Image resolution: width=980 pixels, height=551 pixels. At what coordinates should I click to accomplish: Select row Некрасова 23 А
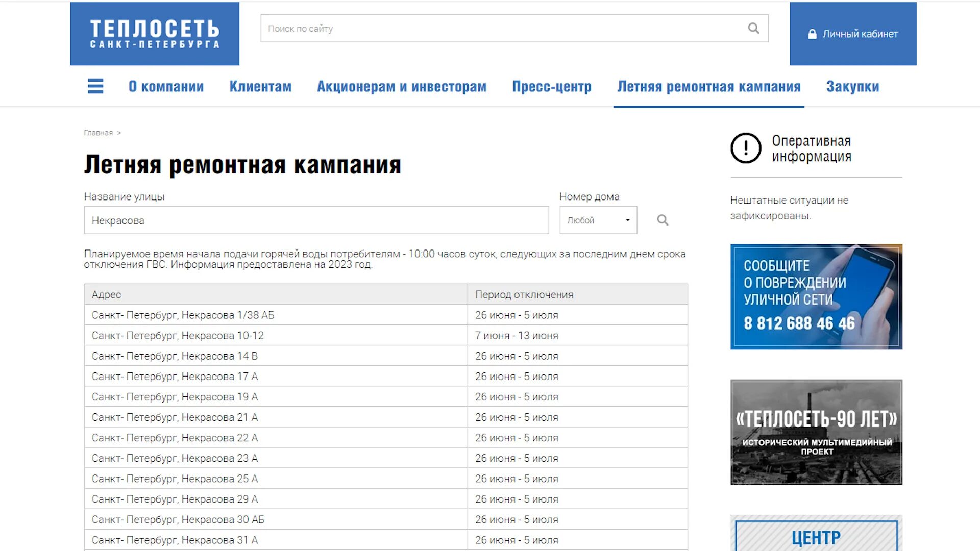click(x=386, y=458)
